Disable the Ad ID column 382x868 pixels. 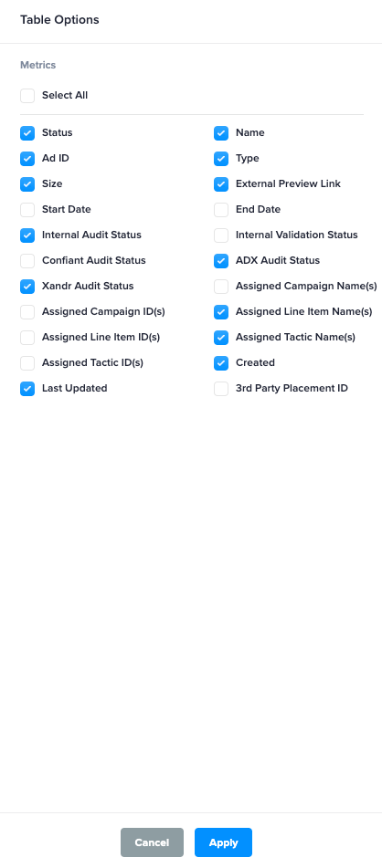click(27, 159)
